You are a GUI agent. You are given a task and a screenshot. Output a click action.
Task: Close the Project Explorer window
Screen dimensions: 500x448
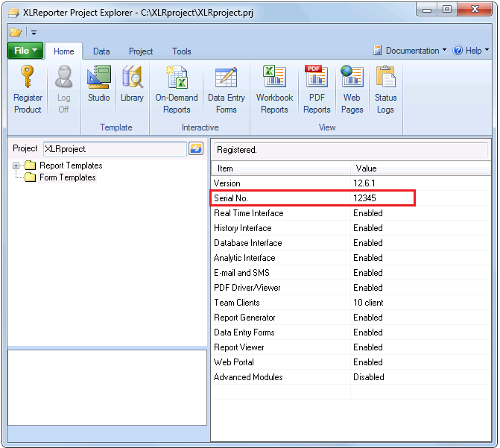click(475, 10)
